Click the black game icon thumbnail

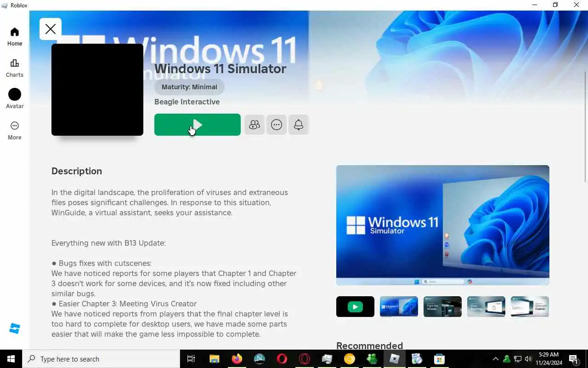tap(97, 90)
